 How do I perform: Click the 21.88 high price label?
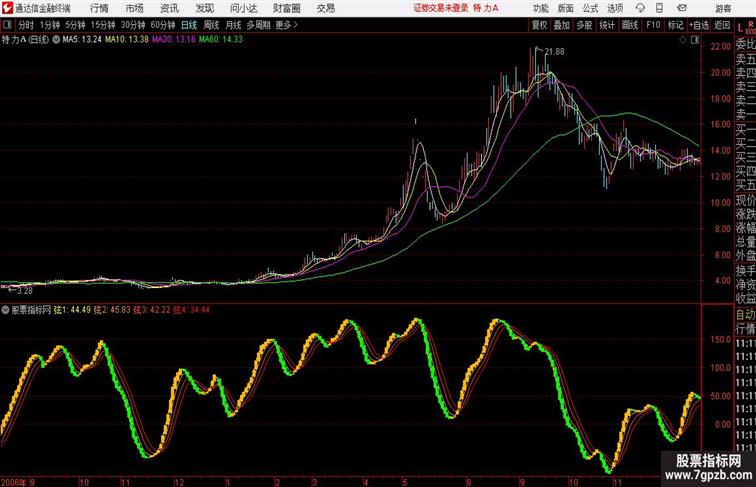click(554, 52)
